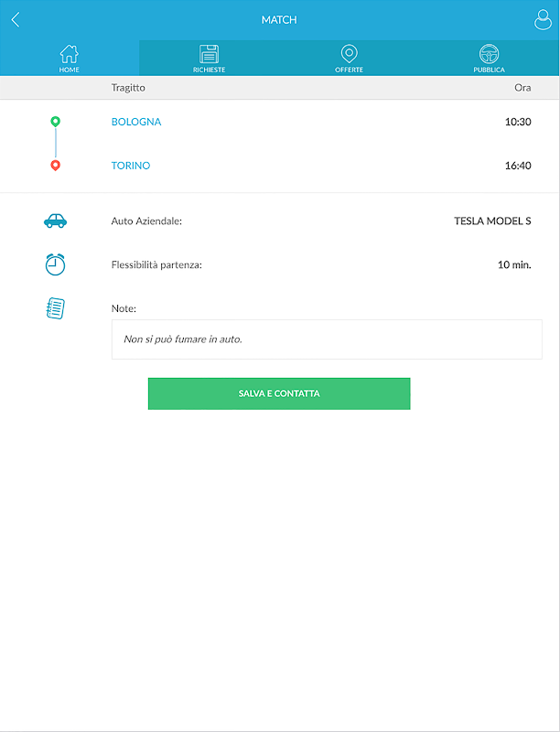Click the notepad notes icon
This screenshot has height=732, width=560.
(55, 308)
